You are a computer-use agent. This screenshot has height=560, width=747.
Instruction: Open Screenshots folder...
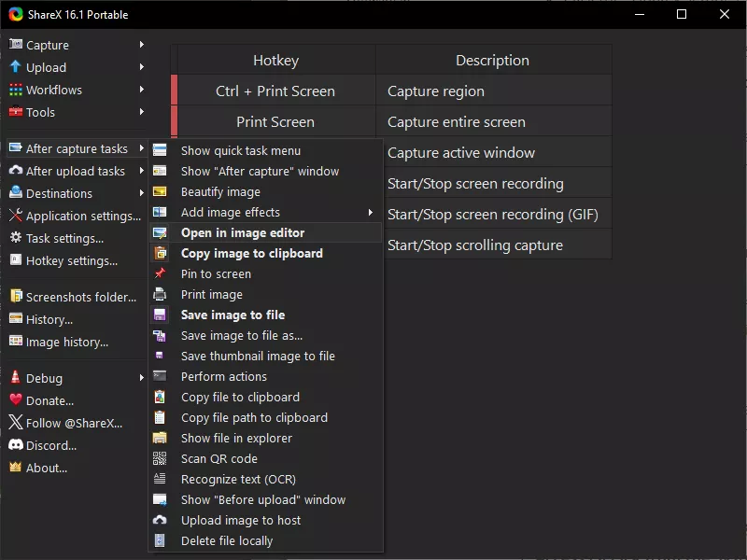click(x=77, y=297)
